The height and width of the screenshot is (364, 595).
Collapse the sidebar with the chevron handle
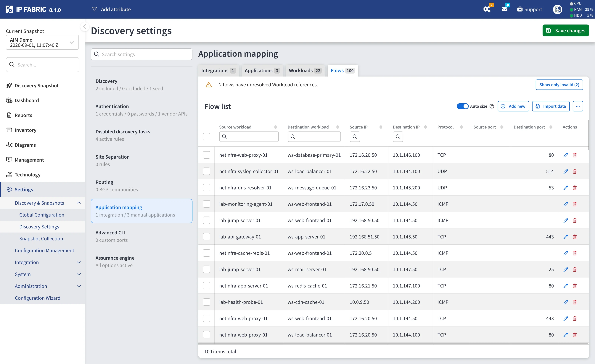85,27
